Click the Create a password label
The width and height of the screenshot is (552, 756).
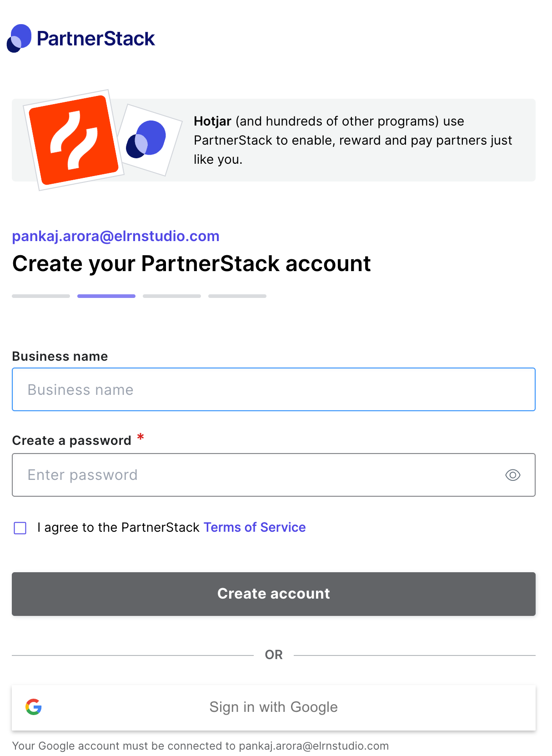pyautogui.click(x=71, y=440)
